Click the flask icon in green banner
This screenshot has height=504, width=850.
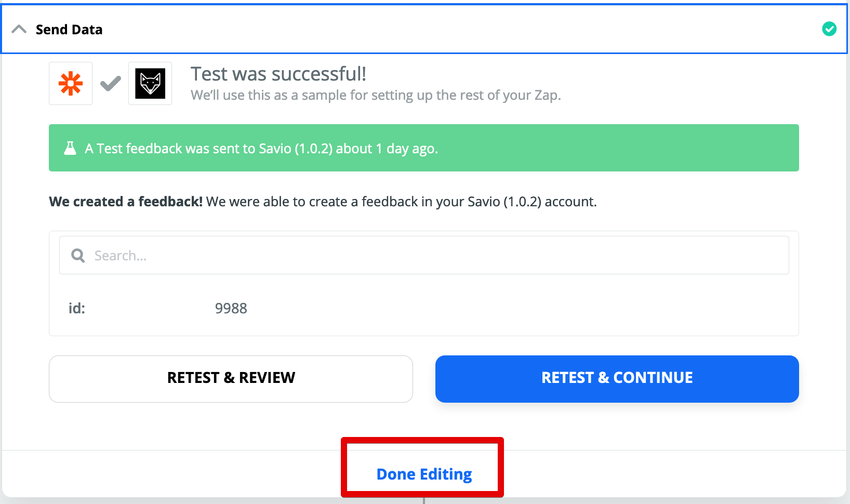(70, 149)
